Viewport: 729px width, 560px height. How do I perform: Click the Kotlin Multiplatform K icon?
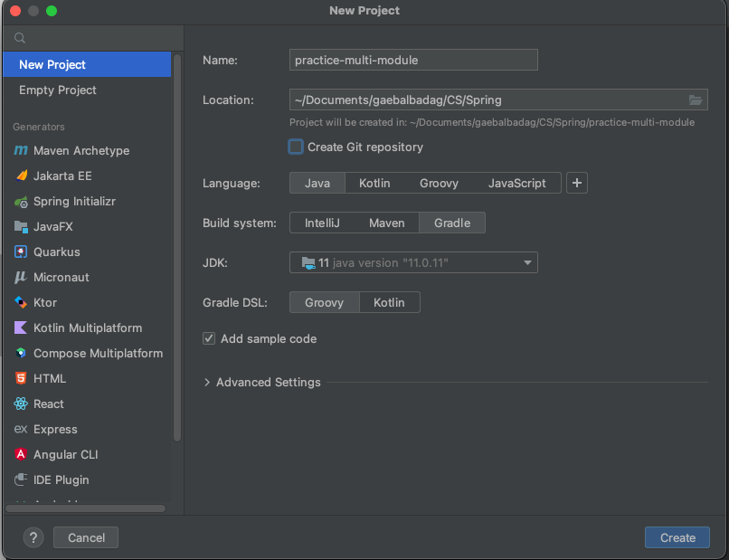pyautogui.click(x=21, y=327)
